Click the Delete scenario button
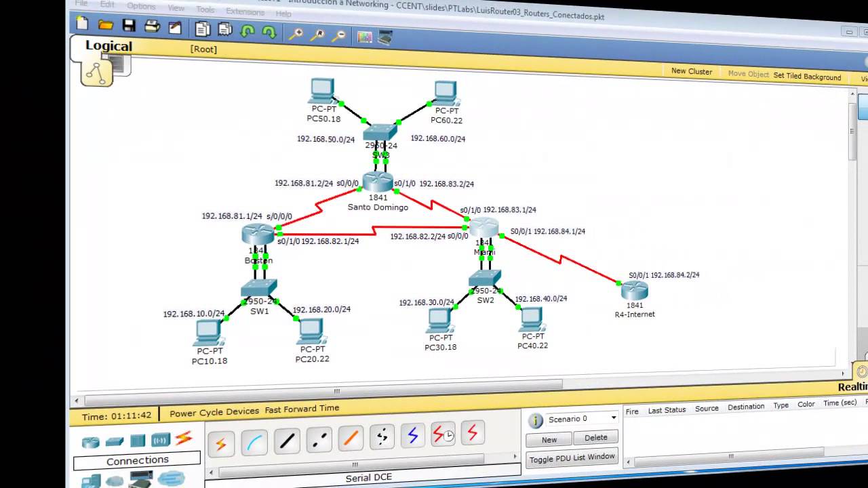 pos(596,437)
